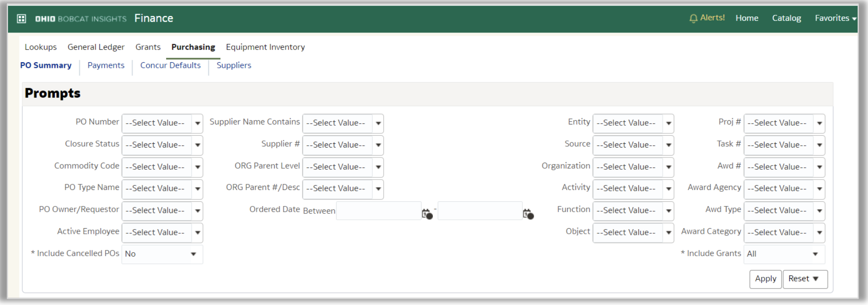
Task: Expand the Include Cancelled POs dropdown
Action: [x=193, y=254]
